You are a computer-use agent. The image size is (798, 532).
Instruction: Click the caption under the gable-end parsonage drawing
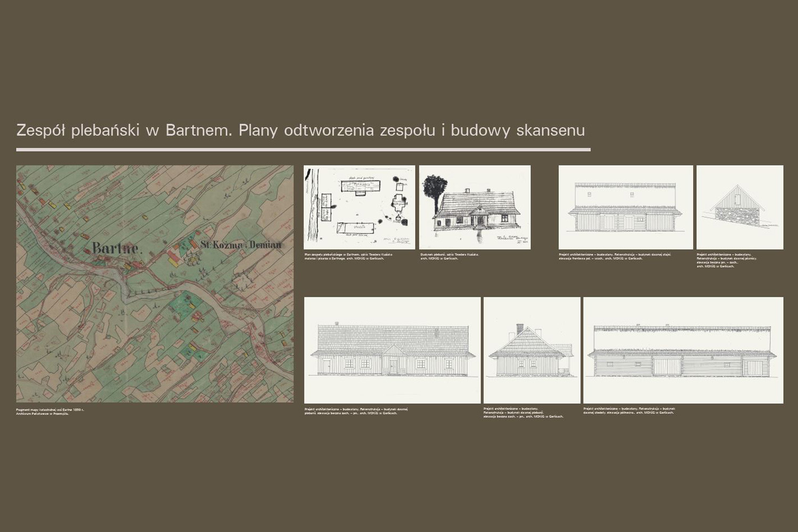[523, 412]
